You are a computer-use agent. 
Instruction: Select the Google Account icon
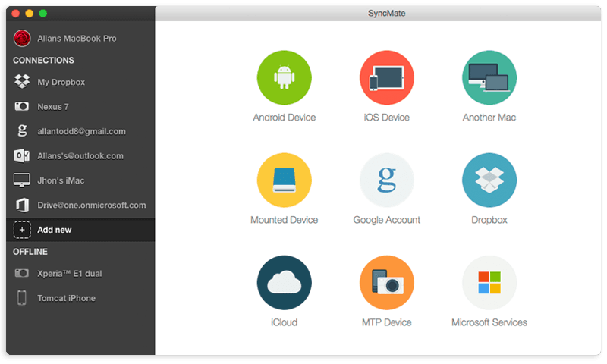coord(386,180)
